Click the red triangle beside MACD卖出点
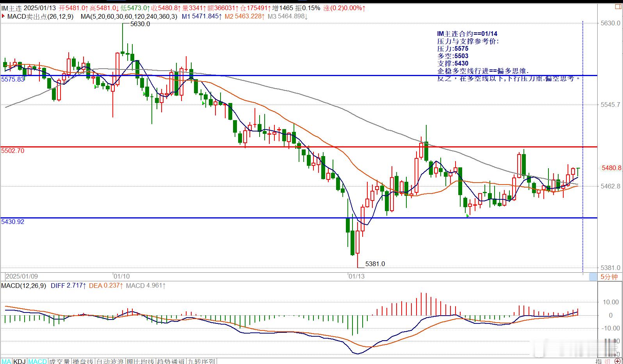The height and width of the screenshot is (364, 623). (x=4, y=16)
